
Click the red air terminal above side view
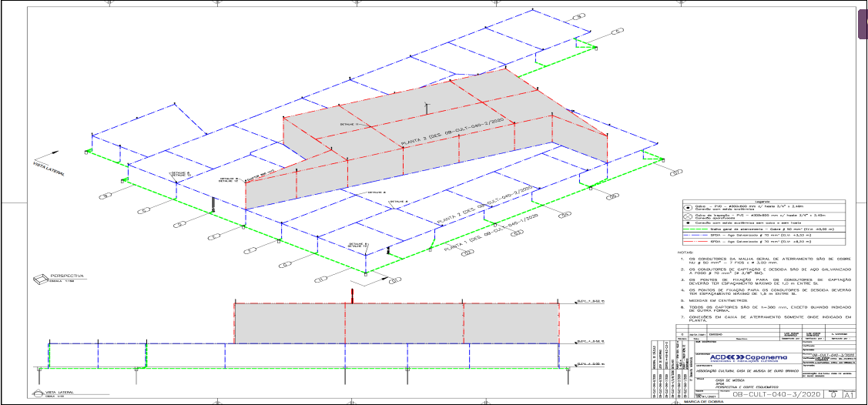(x=352, y=295)
